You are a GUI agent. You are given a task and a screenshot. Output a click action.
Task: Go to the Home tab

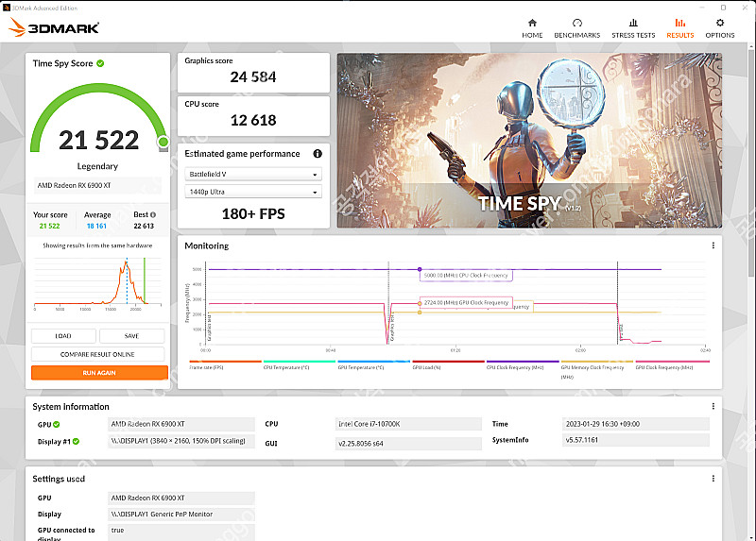tap(532, 28)
